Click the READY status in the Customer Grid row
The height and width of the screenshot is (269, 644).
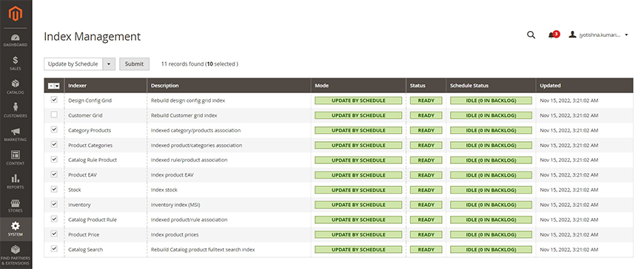point(426,115)
